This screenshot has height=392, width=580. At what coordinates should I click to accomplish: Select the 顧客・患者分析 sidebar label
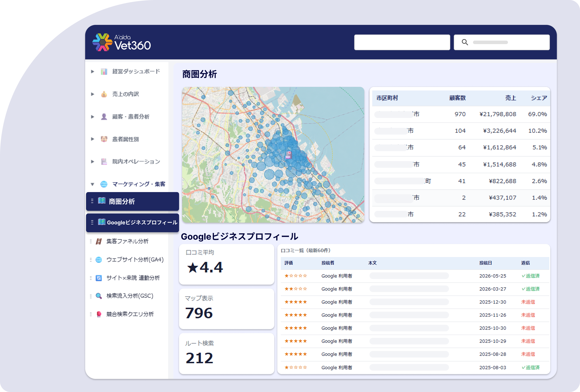(x=131, y=117)
